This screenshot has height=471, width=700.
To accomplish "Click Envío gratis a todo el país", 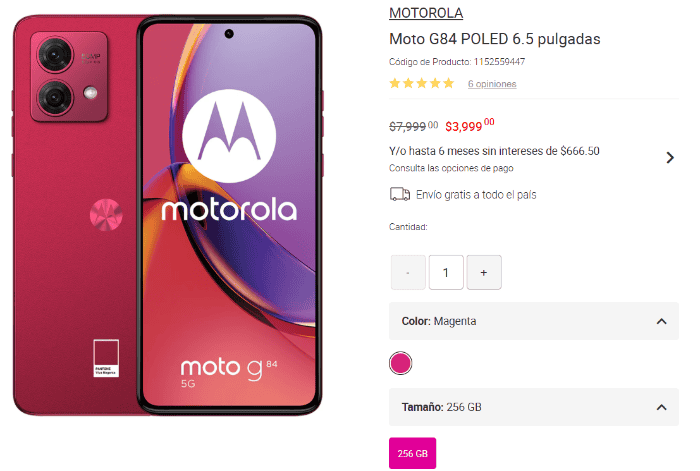I will (476, 195).
